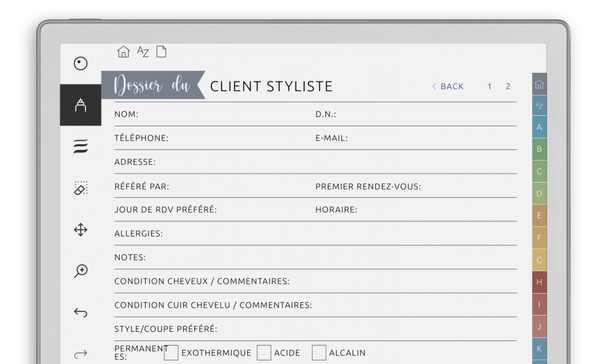Screen dimensions: 607x364
Task: Tap the RÉFÉRÉ PAR field
Action: 215,186
